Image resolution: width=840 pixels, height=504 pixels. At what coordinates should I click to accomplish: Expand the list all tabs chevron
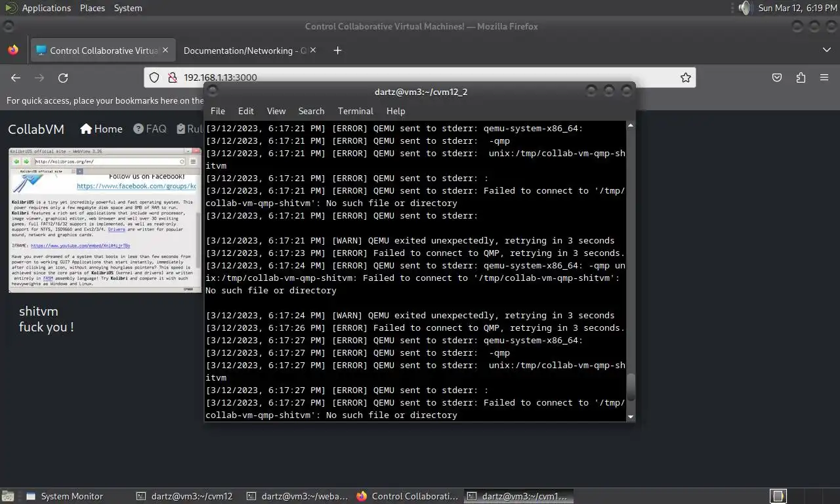pyautogui.click(x=826, y=50)
